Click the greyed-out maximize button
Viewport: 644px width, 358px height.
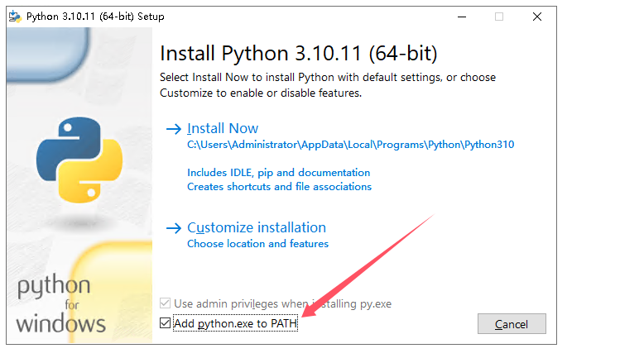499,17
